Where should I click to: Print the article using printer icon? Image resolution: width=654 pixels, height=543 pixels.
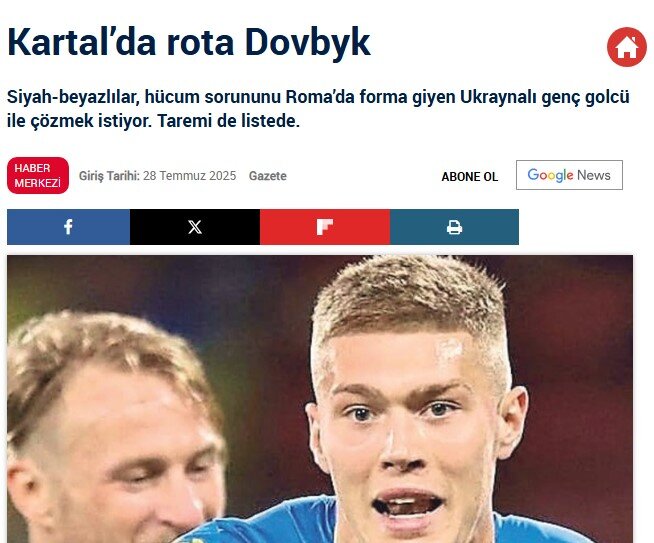coord(454,227)
